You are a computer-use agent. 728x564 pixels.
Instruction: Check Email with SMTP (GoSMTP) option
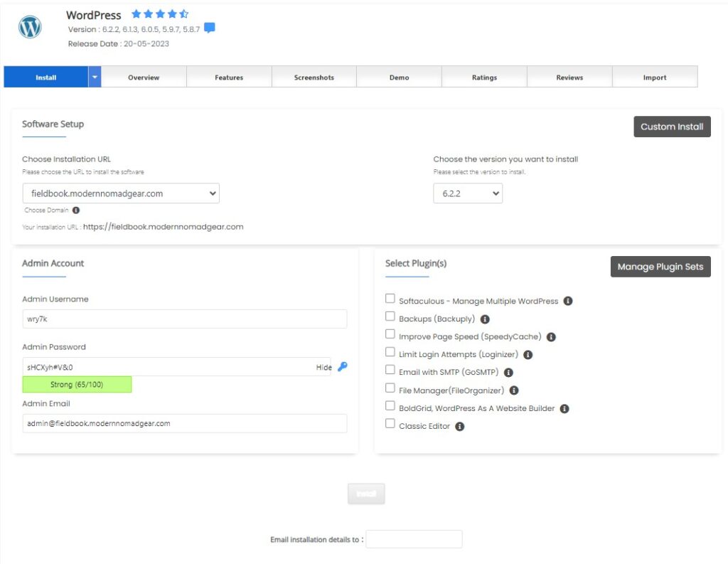390,370
